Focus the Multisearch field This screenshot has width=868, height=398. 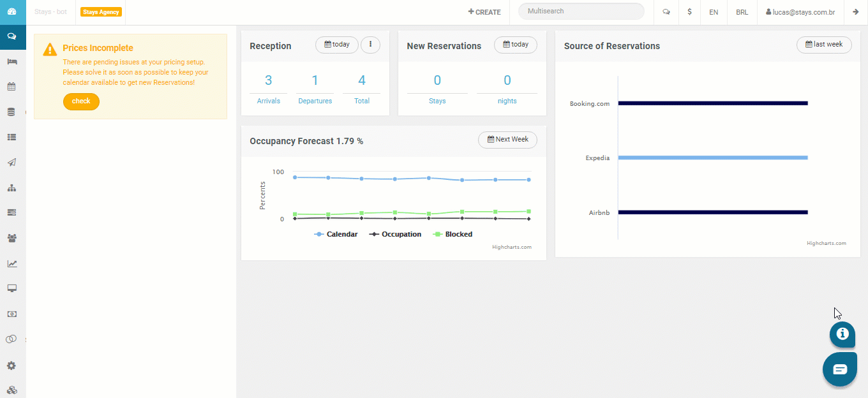point(581,11)
